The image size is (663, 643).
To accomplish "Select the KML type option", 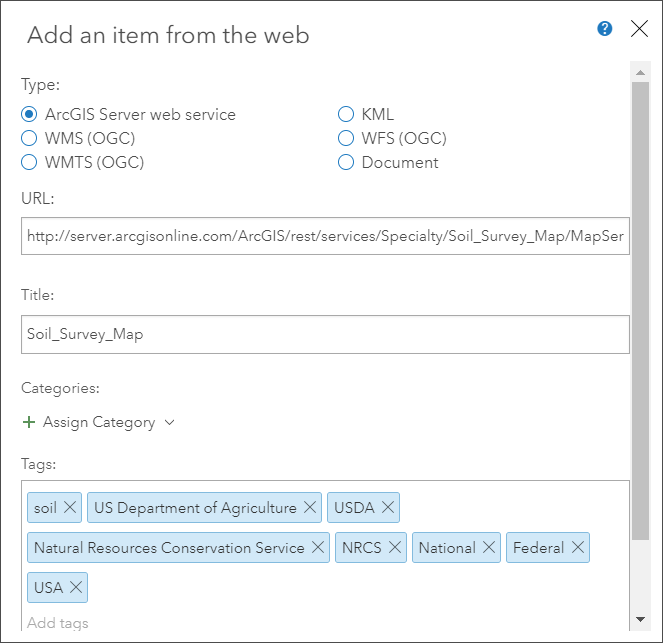I will pos(346,114).
